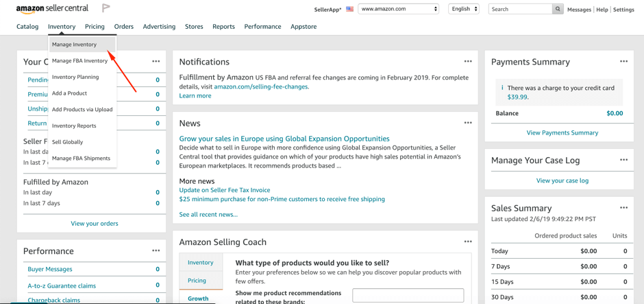Open the Orders menu
Image resolution: width=644 pixels, height=304 pixels.
coord(124,26)
